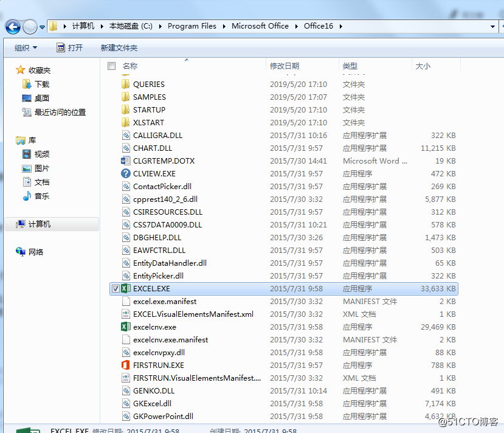Click the Office icon of FIRSTRUN.EXE
504x433 pixels.
[126, 365]
